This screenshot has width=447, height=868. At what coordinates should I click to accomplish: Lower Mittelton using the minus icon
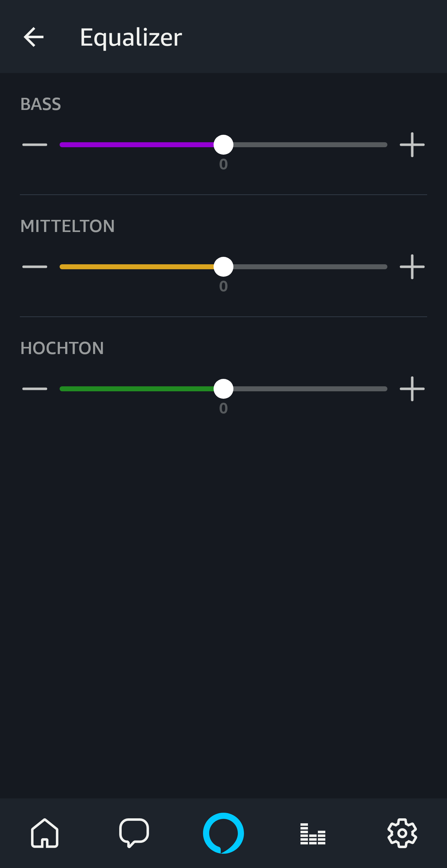[35, 267]
